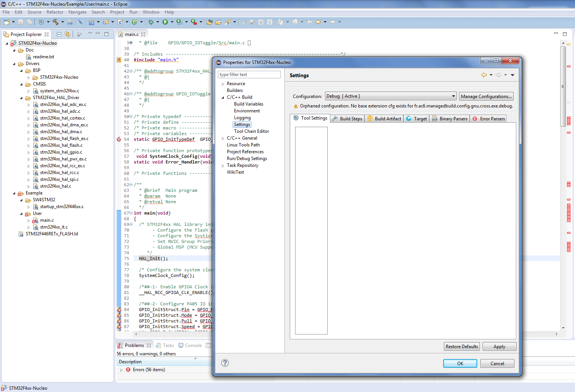Screen dimensions: 575x392
Task: Switch to the Build Steps tab
Action: (347, 119)
